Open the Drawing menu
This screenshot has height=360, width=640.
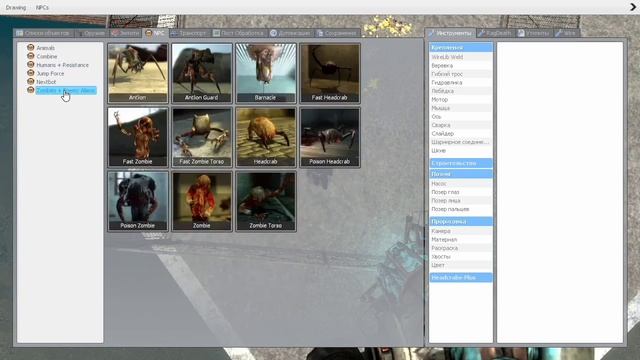click(x=16, y=7)
